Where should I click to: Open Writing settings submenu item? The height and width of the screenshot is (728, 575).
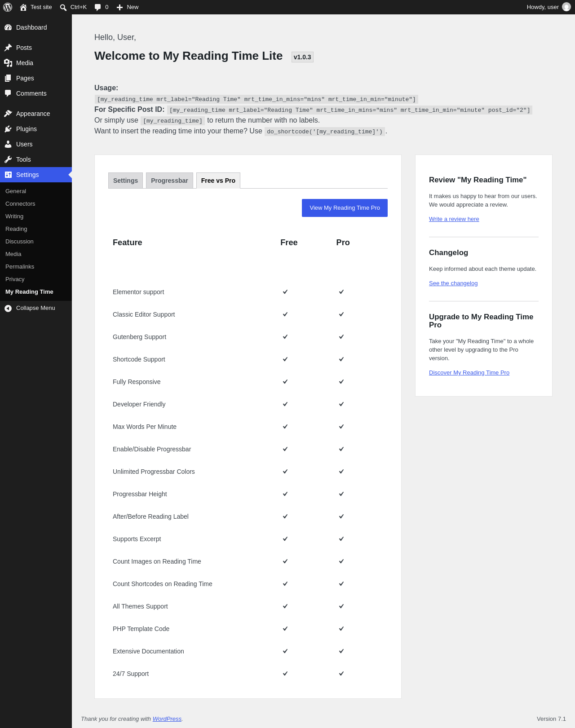pos(14,216)
